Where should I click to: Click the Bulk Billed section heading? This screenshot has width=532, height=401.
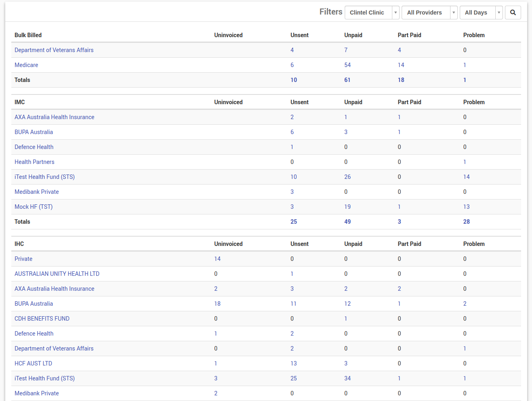[x=28, y=35]
